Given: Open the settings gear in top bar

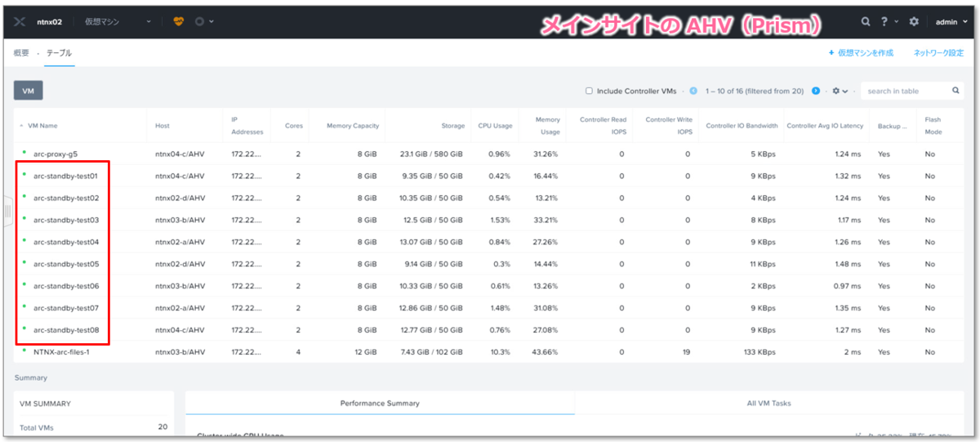Looking at the screenshot, I should (914, 22).
